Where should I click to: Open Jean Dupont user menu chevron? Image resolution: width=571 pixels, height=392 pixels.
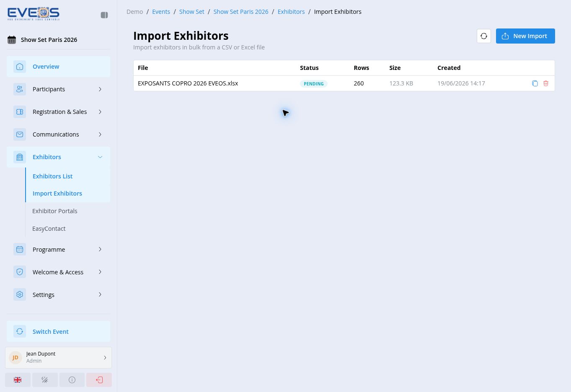click(105, 358)
